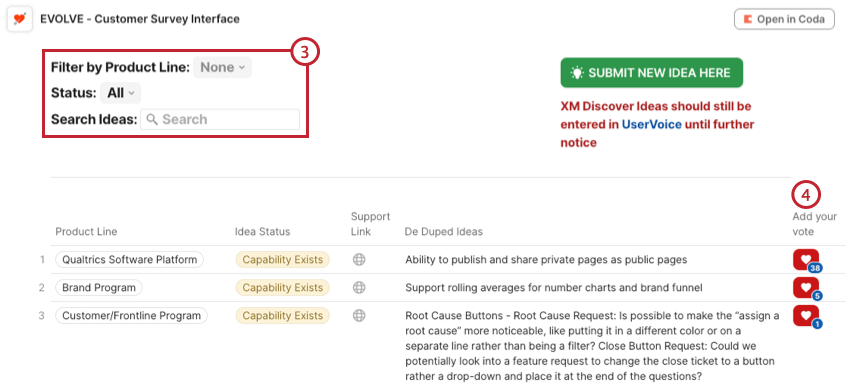
Task: Click the Brand Program tag
Action: (x=99, y=288)
